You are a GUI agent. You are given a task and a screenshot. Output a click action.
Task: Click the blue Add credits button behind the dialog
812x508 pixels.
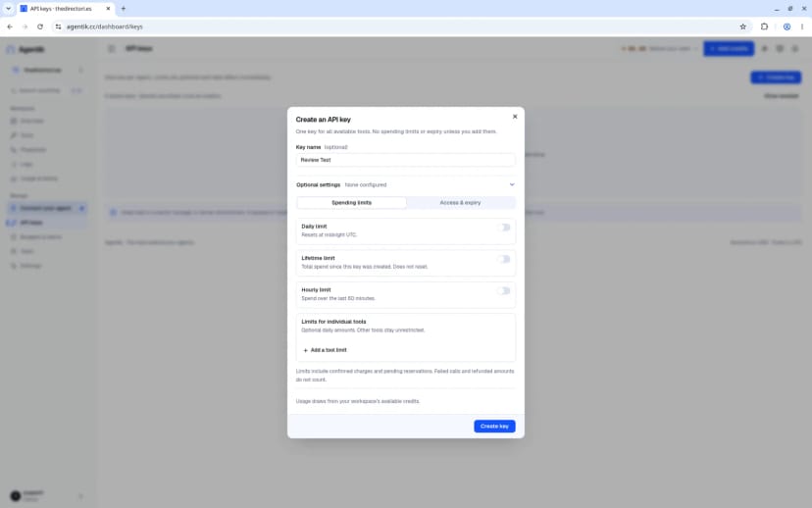pos(729,49)
